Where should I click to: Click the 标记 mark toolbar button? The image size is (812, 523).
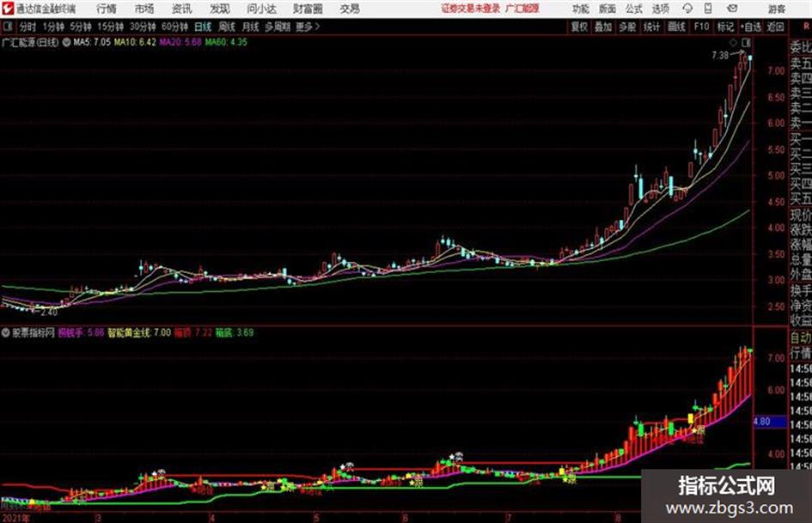coord(725,27)
